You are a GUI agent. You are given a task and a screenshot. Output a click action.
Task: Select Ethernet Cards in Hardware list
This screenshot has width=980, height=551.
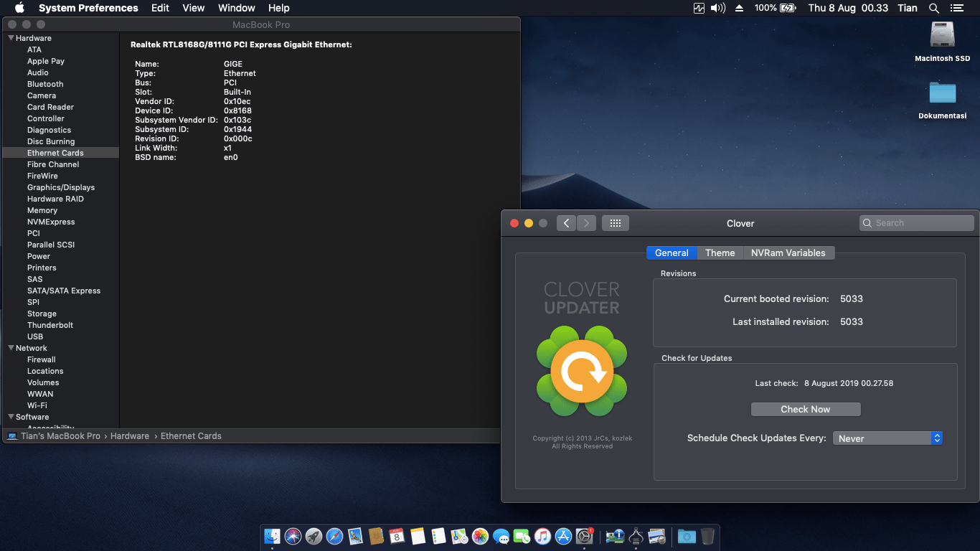tap(61, 153)
